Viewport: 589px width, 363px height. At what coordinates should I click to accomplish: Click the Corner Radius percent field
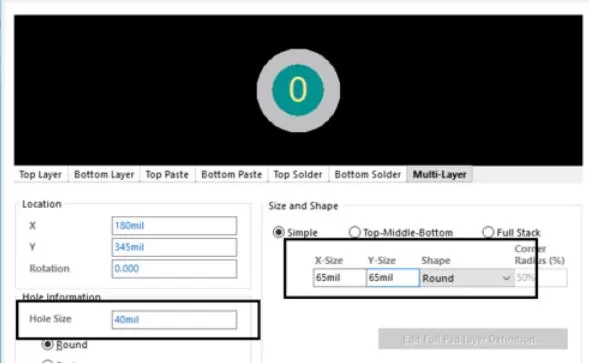[541, 278]
